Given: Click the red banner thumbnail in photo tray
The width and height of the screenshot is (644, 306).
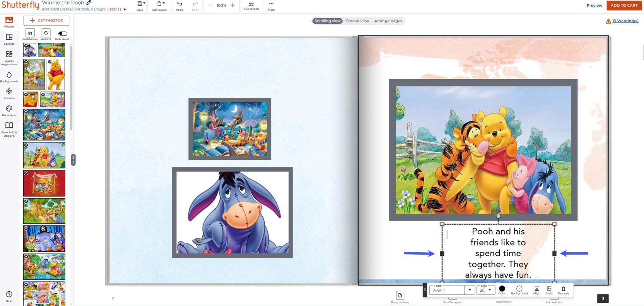Looking at the screenshot, I should [44, 183].
